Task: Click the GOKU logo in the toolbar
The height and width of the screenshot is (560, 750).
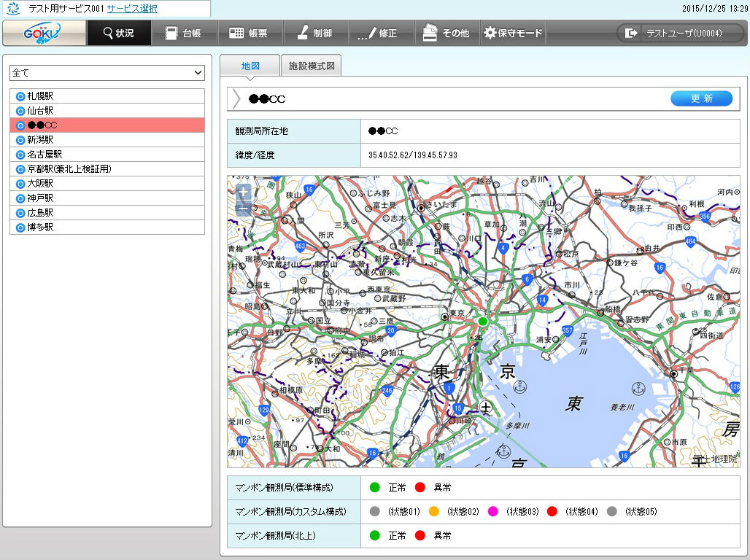Action: click(43, 33)
